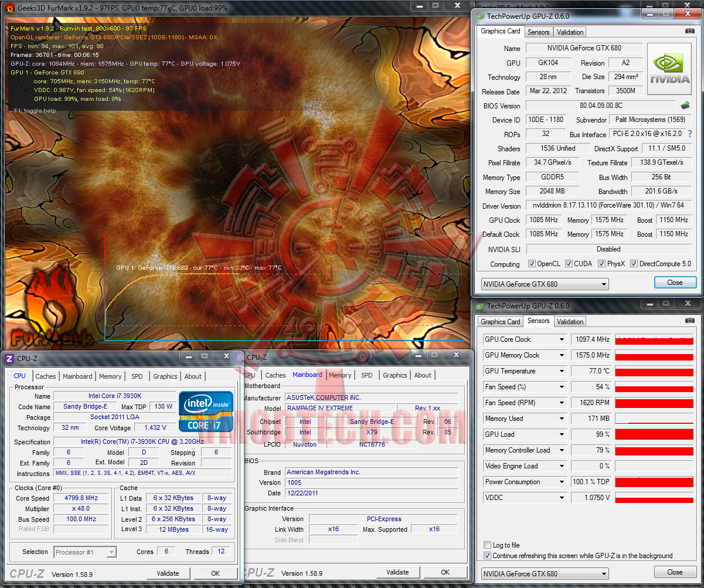The height and width of the screenshot is (588, 704).
Task: Switch to Sensors tab in top GPU-Z window
Action: click(538, 32)
